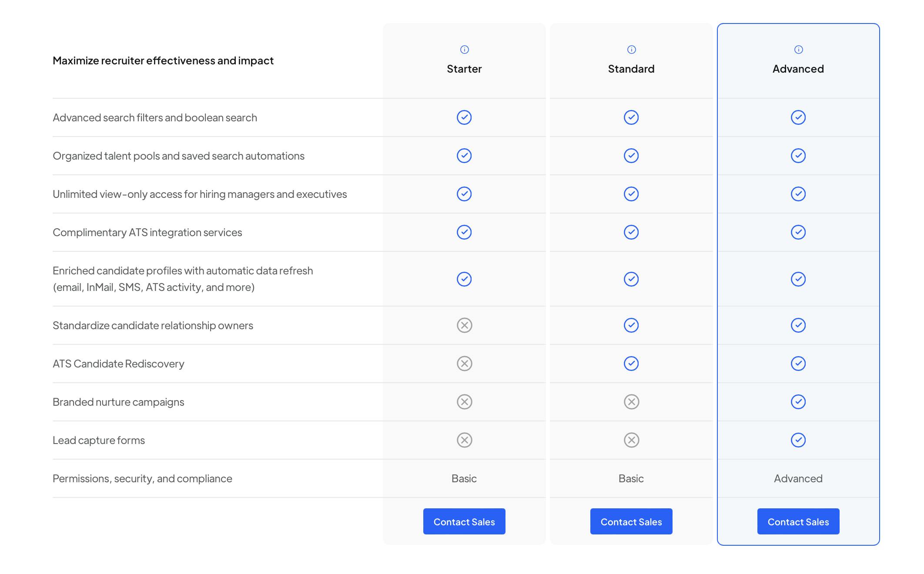
Task: Click the info icon above Standard
Action: tap(631, 50)
